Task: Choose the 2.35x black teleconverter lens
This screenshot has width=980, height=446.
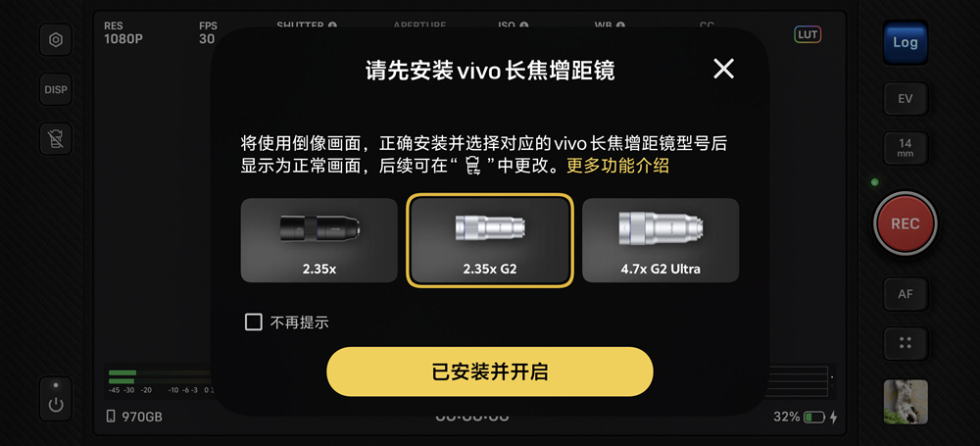Action: pyautogui.click(x=319, y=240)
